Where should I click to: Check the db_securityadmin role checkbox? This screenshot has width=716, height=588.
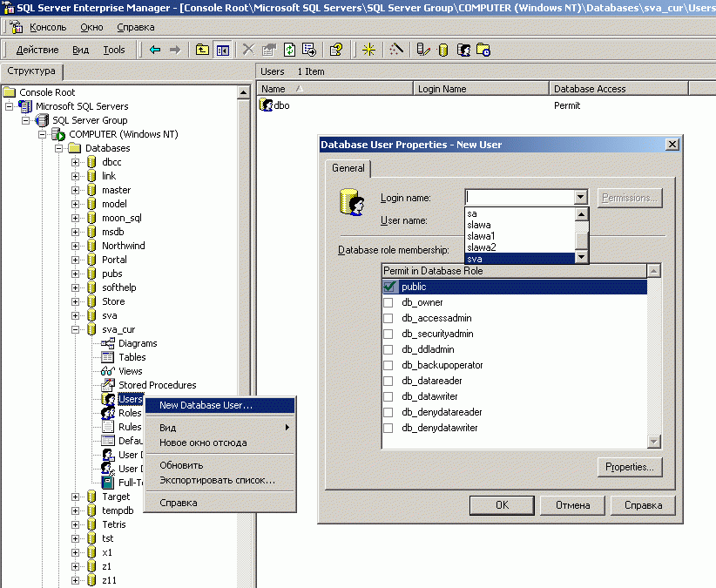(x=388, y=334)
